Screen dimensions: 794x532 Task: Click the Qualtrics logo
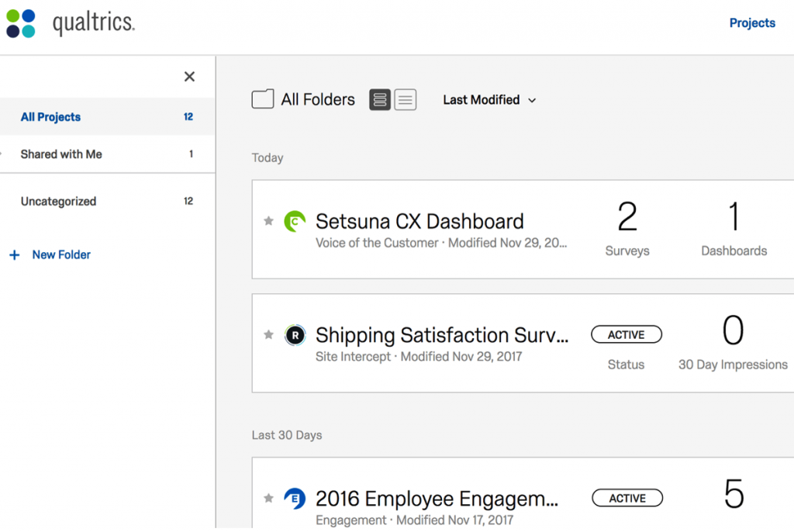coord(71,23)
